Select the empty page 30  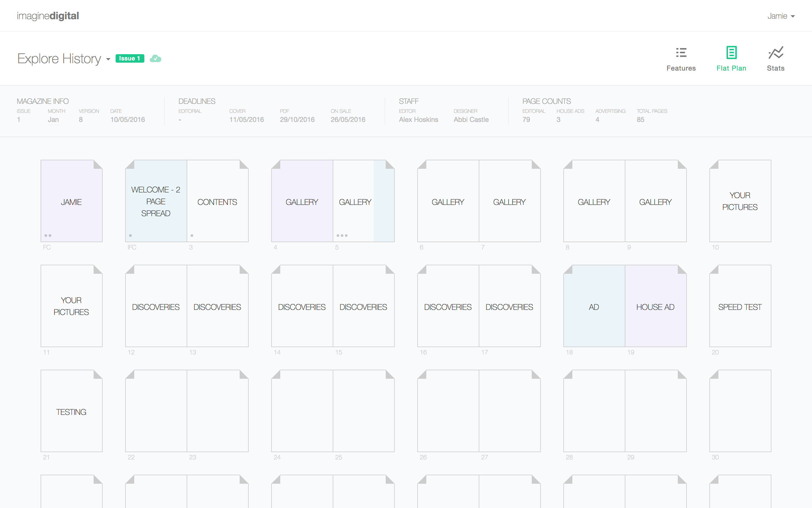pyautogui.click(x=740, y=411)
